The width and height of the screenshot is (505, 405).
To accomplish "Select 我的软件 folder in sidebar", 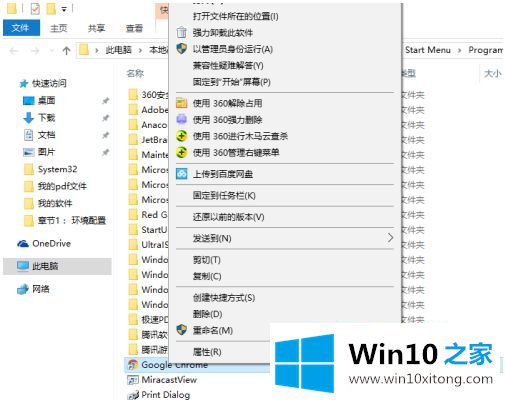I will [55, 203].
